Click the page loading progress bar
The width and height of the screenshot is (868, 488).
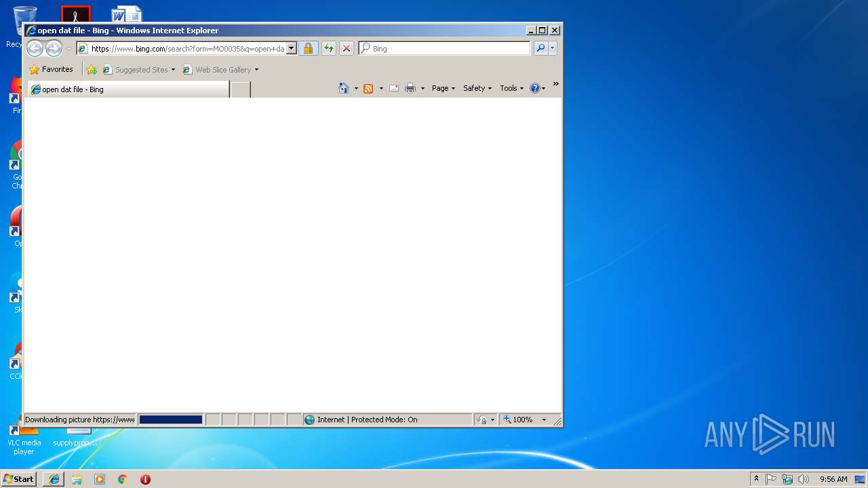171,420
